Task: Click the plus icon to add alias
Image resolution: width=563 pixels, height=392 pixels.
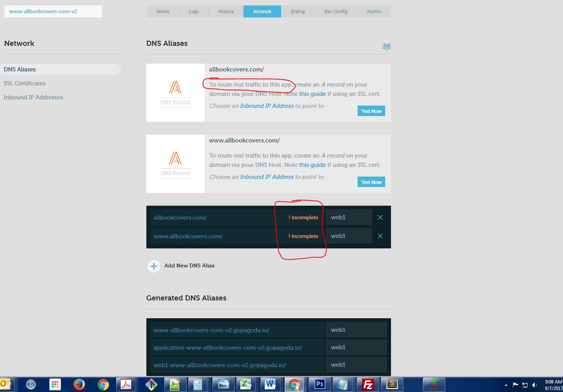Action: (154, 266)
